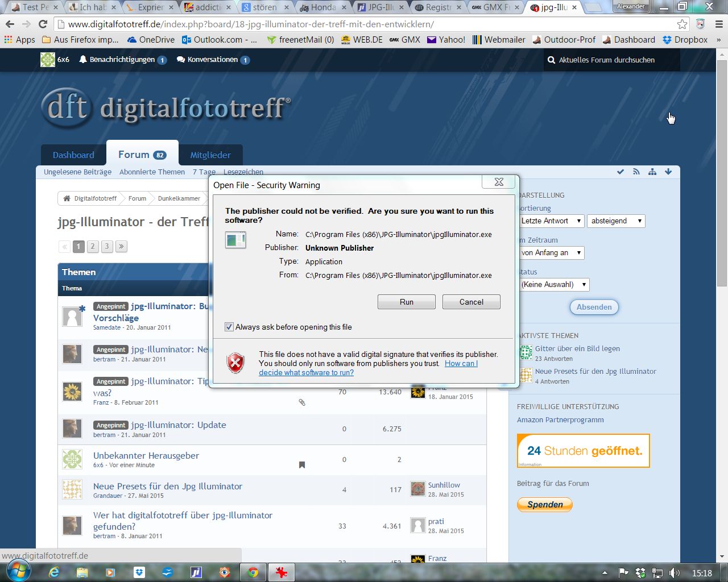Expand the Keine Auswahl status dropdown
The height and width of the screenshot is (582, 728).
[x=553, y=285]
